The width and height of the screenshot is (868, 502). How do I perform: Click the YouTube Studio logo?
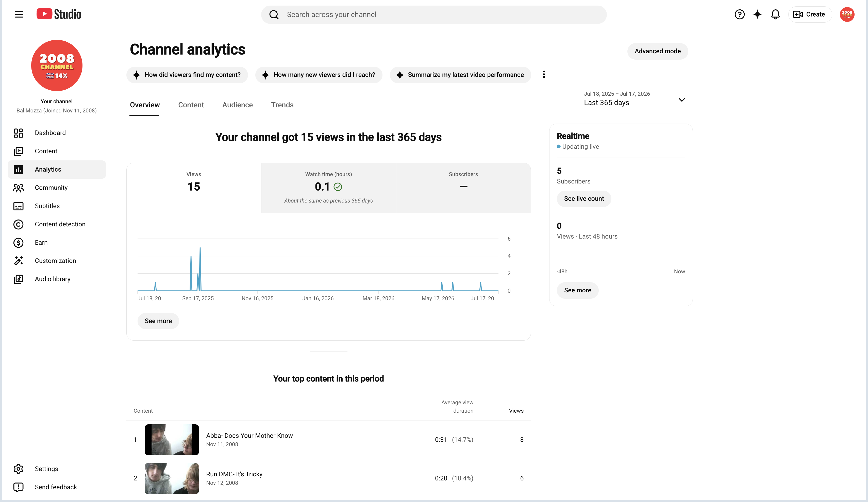coord(59,14)
